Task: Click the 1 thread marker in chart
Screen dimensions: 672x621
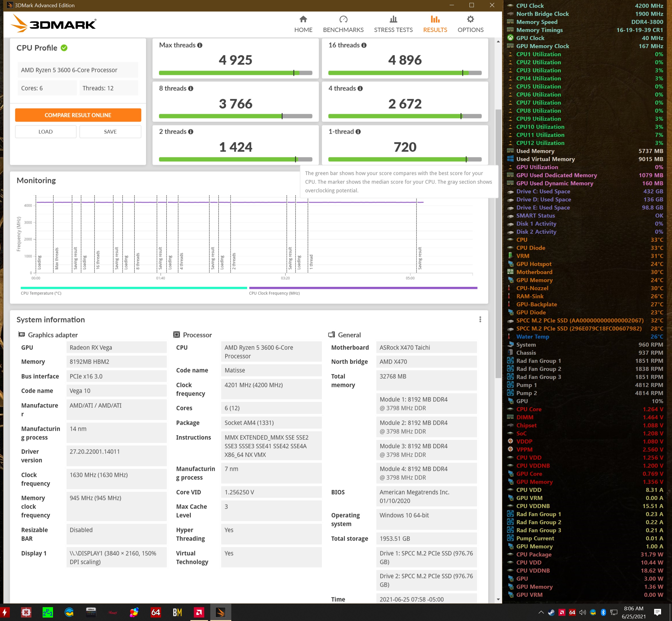Action: point(311,262)
